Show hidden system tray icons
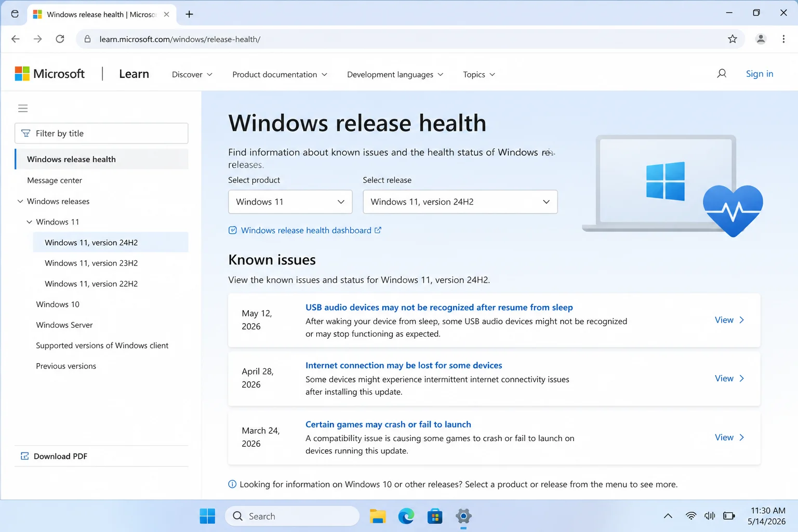Viewport: 798px width, 532px height. (668, 516)
